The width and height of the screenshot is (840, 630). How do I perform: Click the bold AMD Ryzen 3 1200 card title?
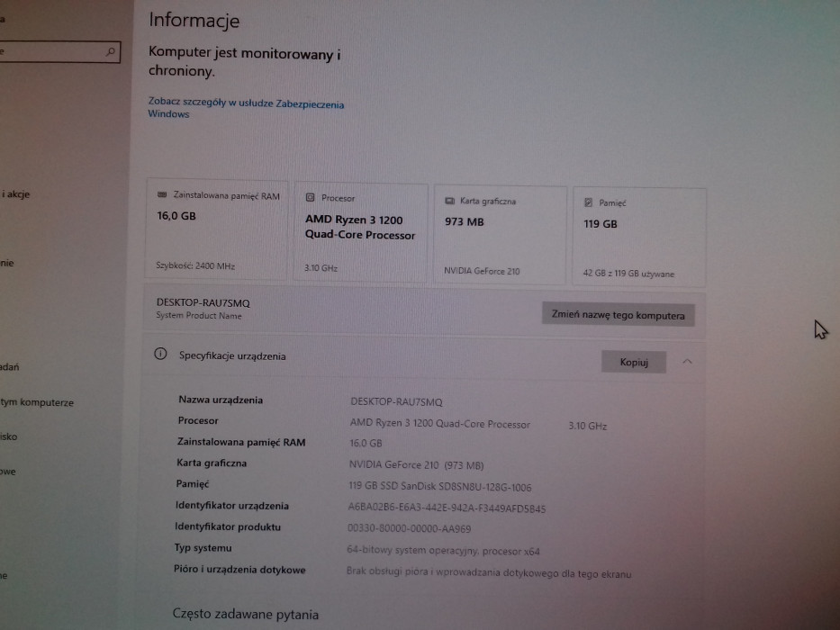pos(360,227)
